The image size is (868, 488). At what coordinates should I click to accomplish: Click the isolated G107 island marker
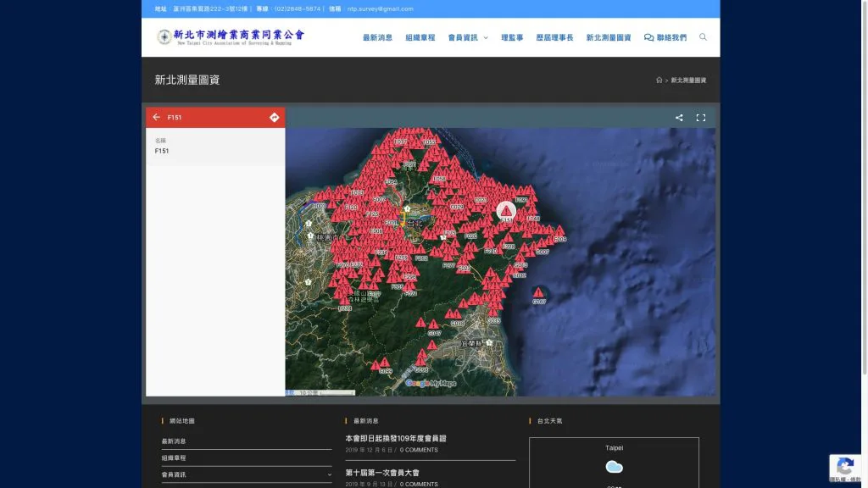[538, 294]
